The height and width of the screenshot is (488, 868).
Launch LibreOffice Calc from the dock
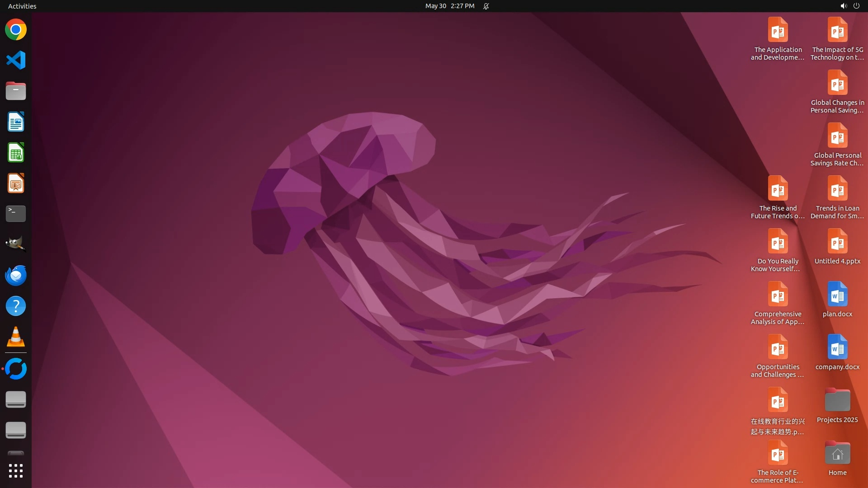coord(16,152)
